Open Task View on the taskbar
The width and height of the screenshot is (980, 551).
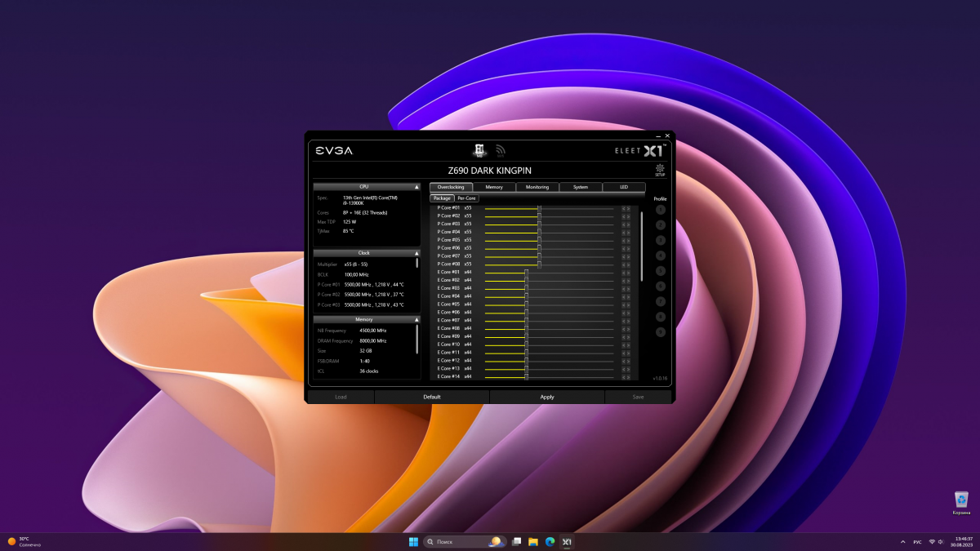[515, 541]
